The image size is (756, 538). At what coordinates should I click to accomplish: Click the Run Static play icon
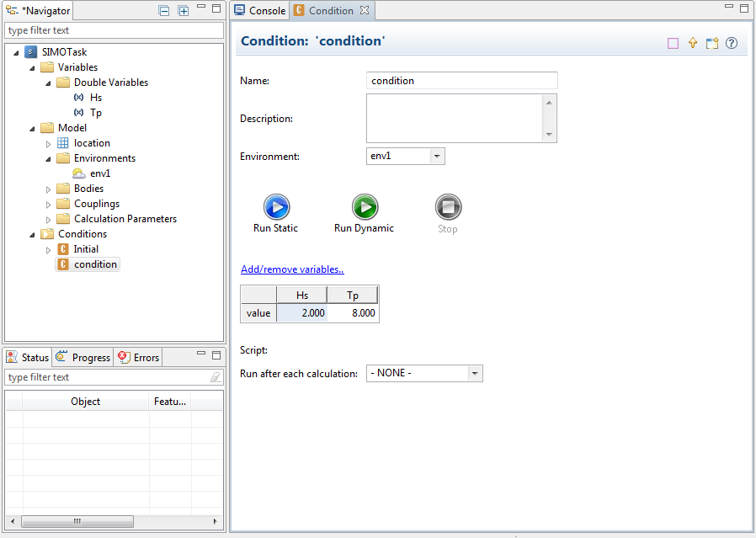(276, 207)
